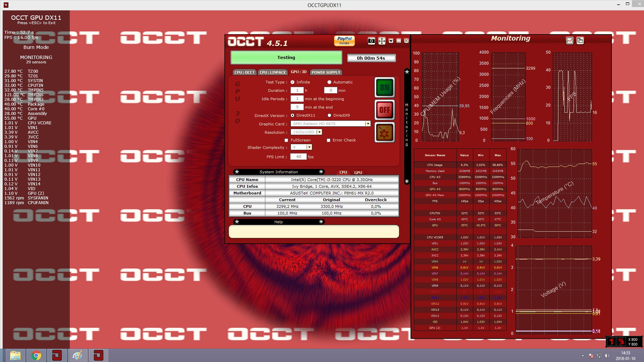Collapse the Help section arrow

coord(321,222)
